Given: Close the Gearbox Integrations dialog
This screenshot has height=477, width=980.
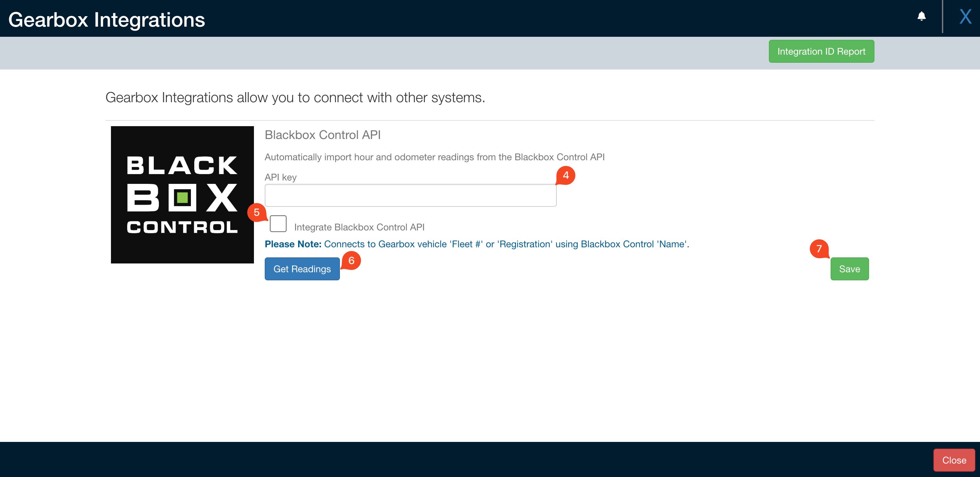Looking at the screenshot, I should click(x=954, y=460).
